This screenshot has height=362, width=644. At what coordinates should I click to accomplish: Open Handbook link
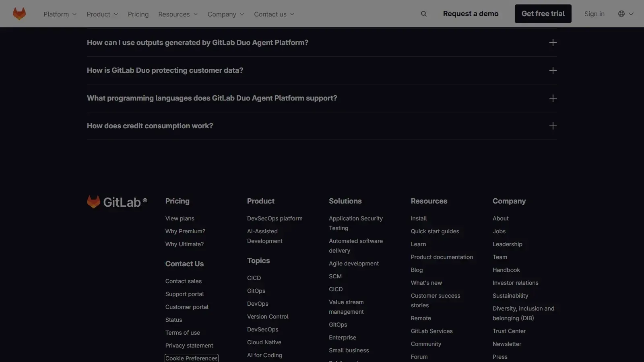(506, 270)
